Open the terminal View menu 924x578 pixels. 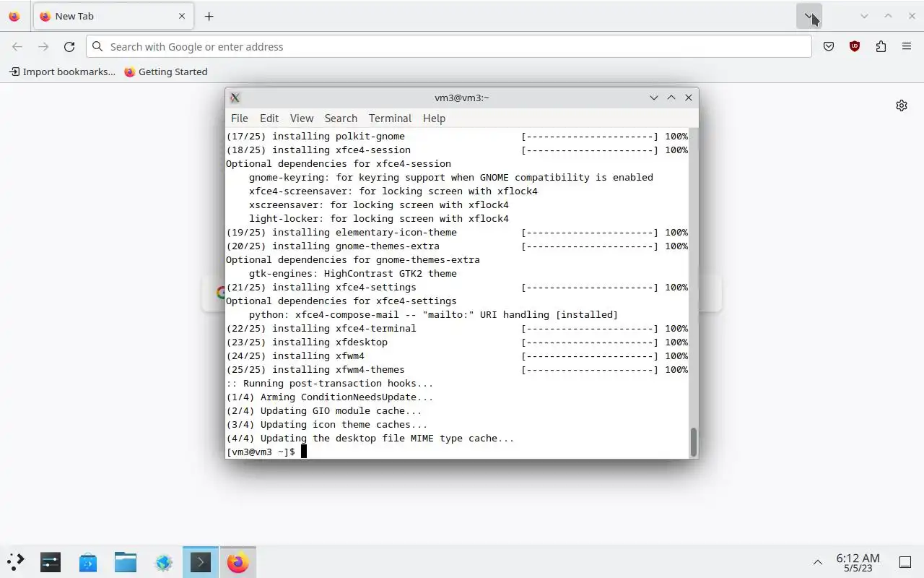[x=302, y=118]
